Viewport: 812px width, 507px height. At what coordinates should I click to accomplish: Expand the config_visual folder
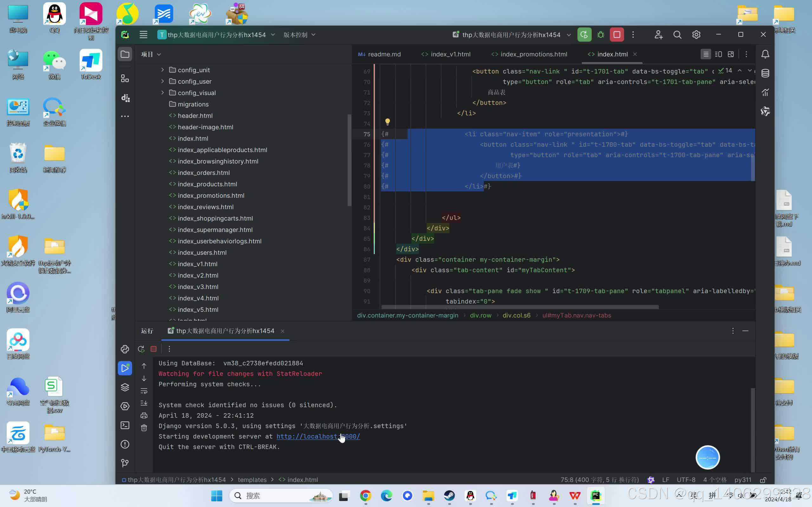tap(162, 93)
